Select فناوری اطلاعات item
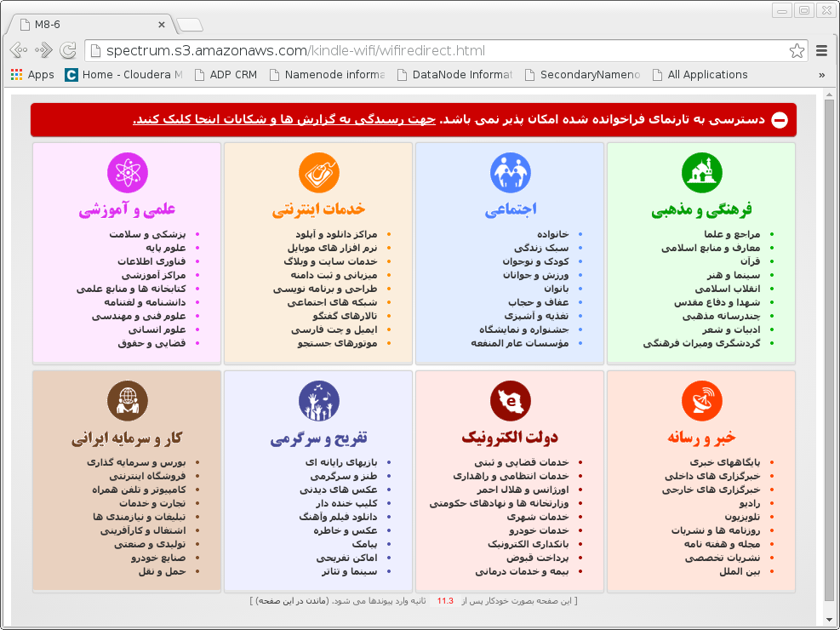 (151, 261)
